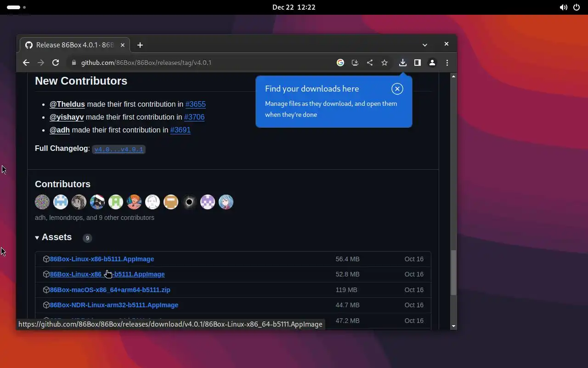Click the purple pixel contributor avatar
The height and width of the screenshot is (368, 588).
click(208, 202)
